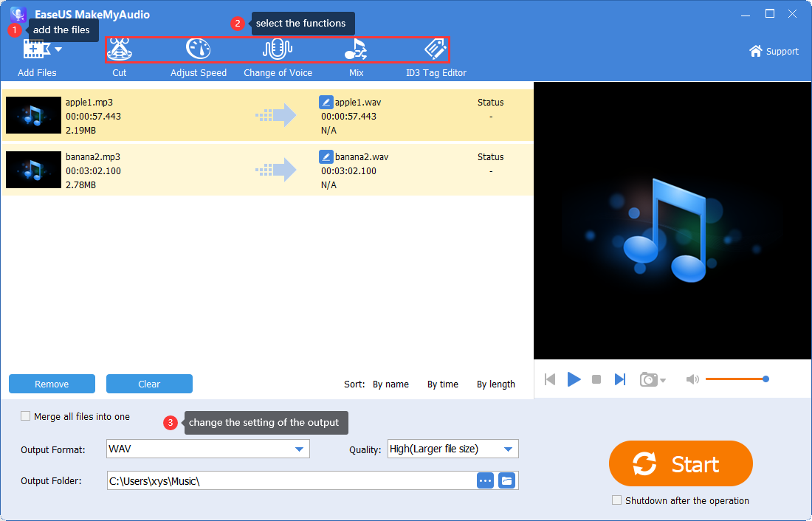Open the Cut scissors tool

click(x=120, y=49)
